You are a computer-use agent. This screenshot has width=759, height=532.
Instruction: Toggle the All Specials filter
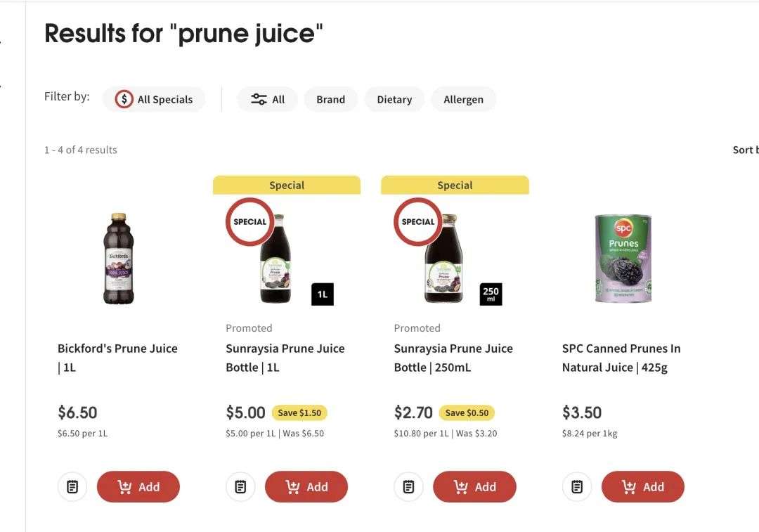[154, 99]
